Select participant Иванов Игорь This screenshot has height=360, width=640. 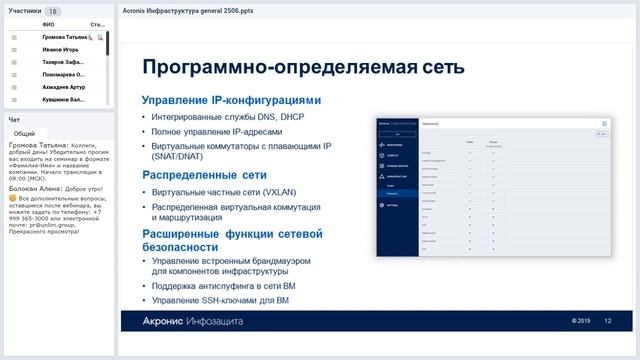pos(60,50)
